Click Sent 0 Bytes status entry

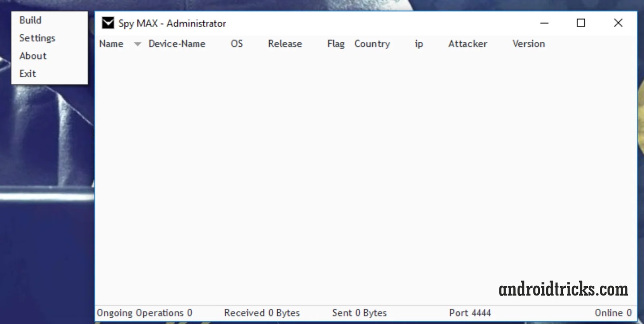[x=359, y=313]
